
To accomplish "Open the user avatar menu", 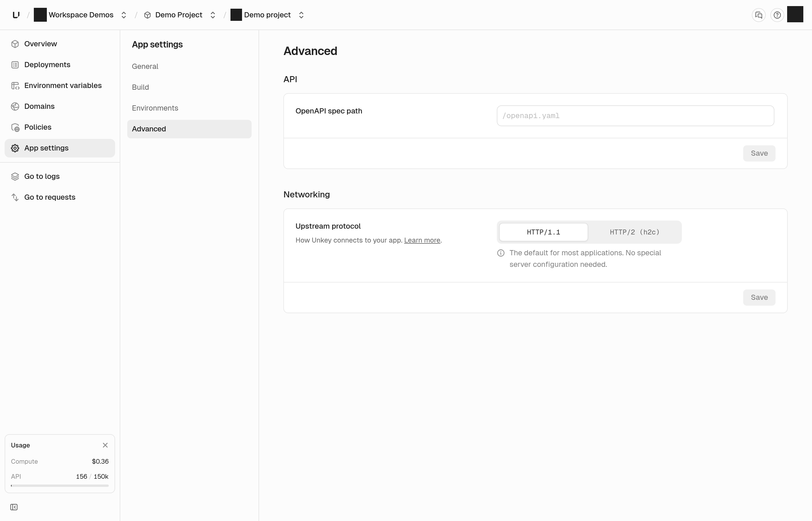I will point(795,14).
